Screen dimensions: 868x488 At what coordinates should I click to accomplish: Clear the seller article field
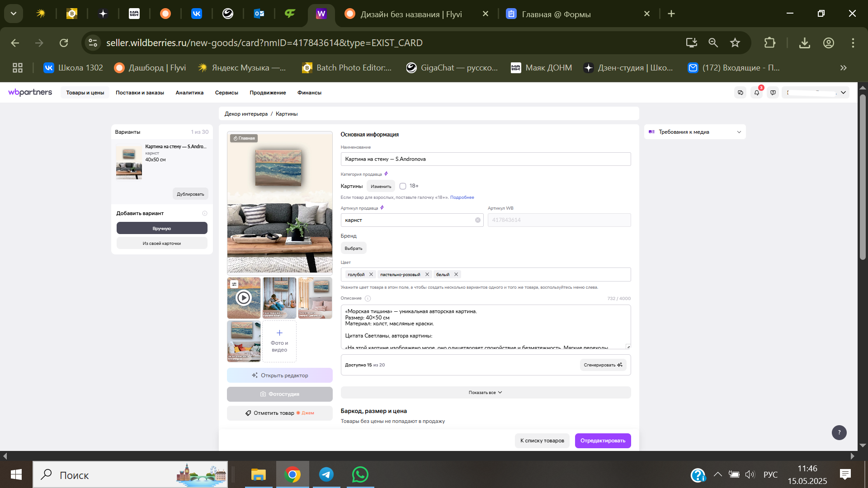477,220
